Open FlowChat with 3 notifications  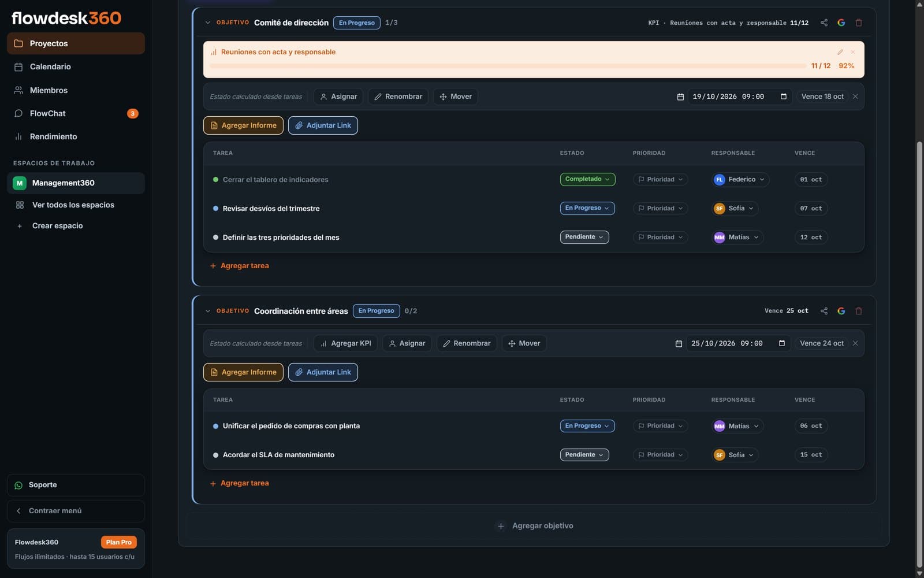pos(76,113)
